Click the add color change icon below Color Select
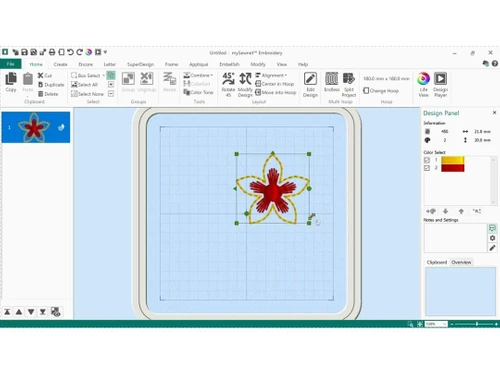The height and width of the screenshot is (375, 500). [x=431, y=211]
